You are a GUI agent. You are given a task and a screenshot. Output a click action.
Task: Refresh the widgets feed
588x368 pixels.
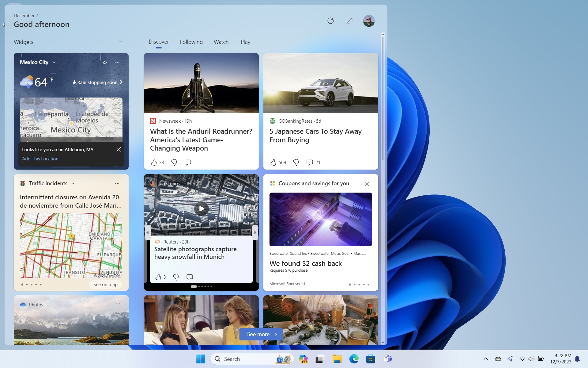tap(330, 21)
